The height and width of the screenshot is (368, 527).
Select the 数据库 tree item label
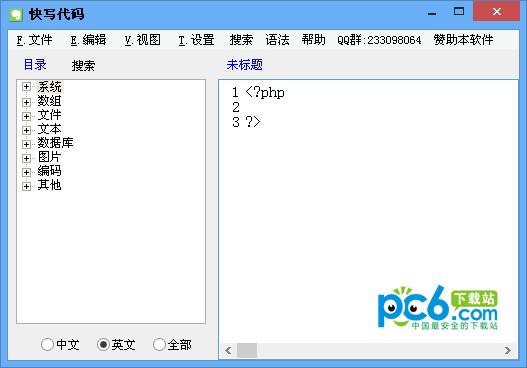click(x=55, y=143)
